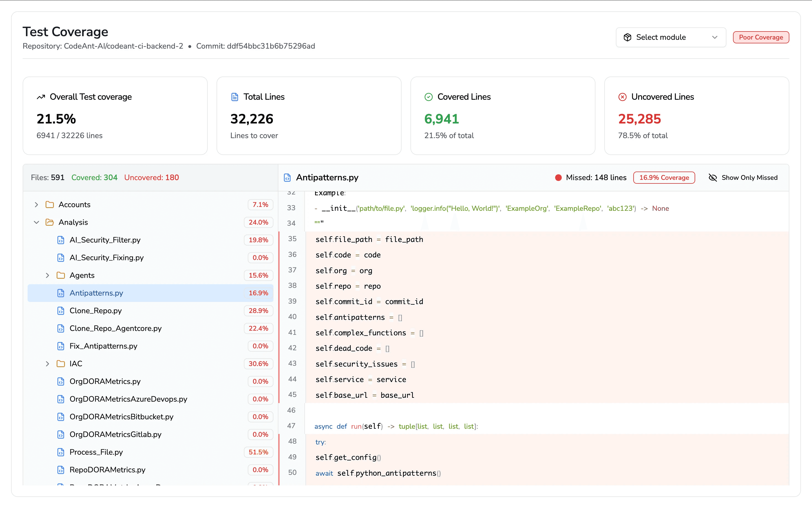Click the 24.0% badge on Analysis row
The height and width of the screenshot is (508, 812).
coord(258,222)
